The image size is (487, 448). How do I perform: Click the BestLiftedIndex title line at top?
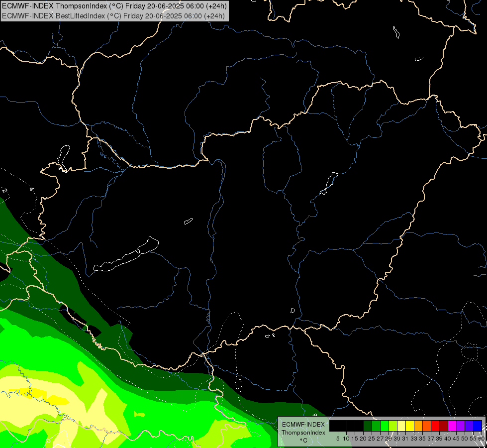(x=113, y=16)
